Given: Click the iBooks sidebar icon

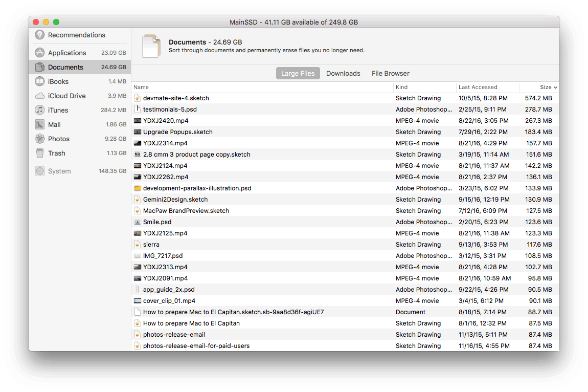Looking at the screenshot, I should click(x=40, y=81).
